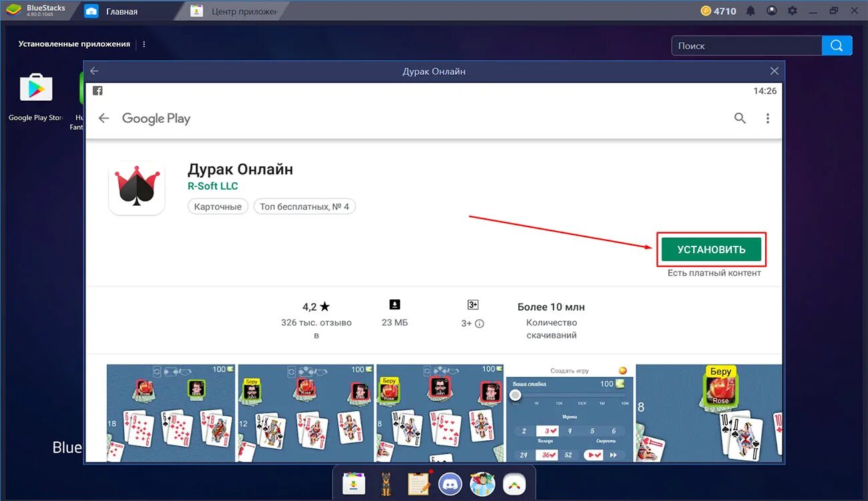Screen dimensions: 868x501
Task: Select the Карточные category chip
Action: pos(218,206)
